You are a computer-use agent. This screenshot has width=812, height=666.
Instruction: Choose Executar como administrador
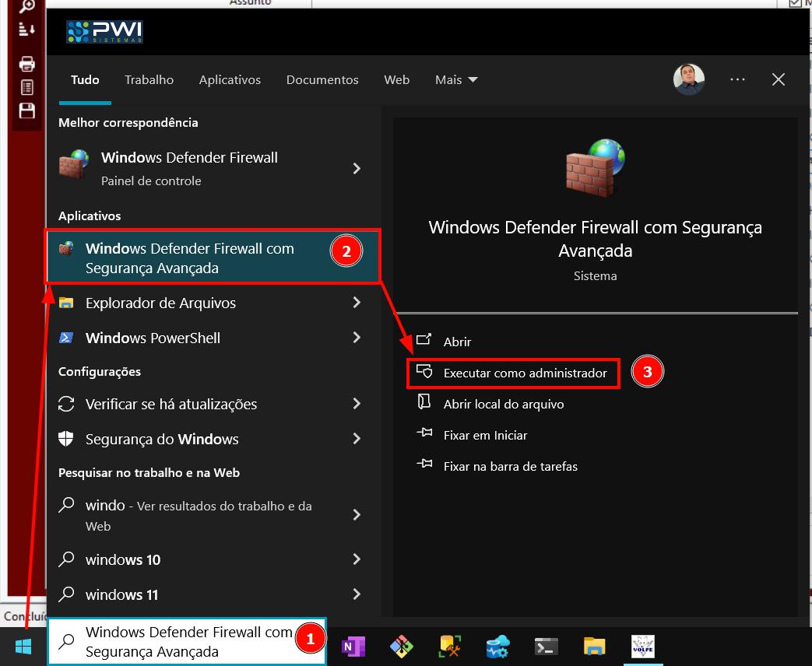(525, 373)
